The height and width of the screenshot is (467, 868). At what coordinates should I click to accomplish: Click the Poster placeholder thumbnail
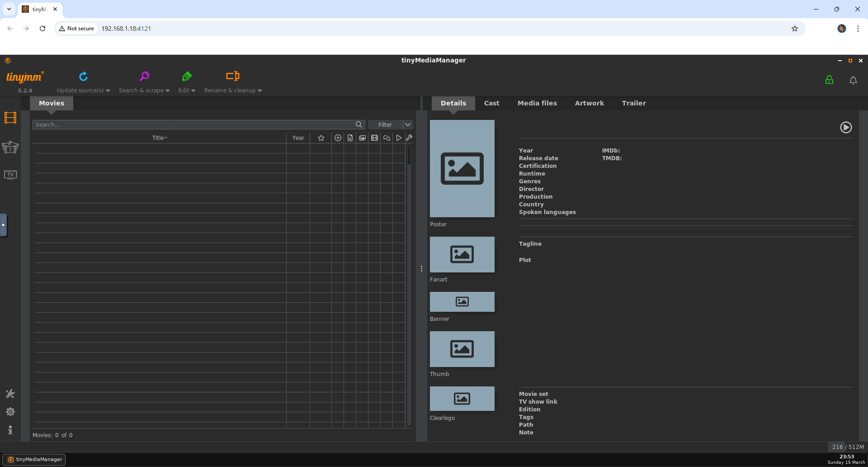point(462,168)
